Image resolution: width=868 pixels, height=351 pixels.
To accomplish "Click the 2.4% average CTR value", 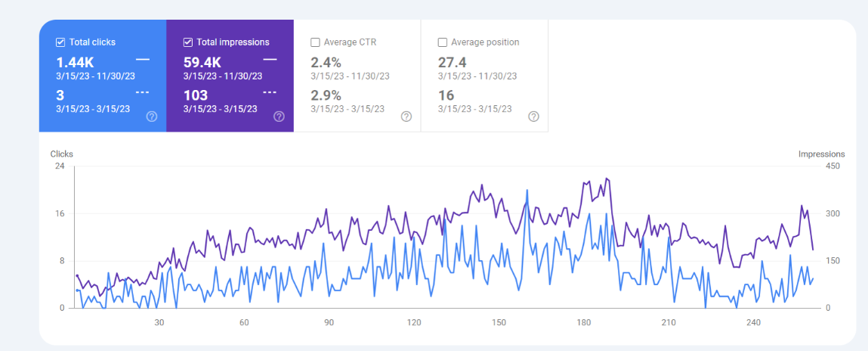I will (x=326, y=62).
